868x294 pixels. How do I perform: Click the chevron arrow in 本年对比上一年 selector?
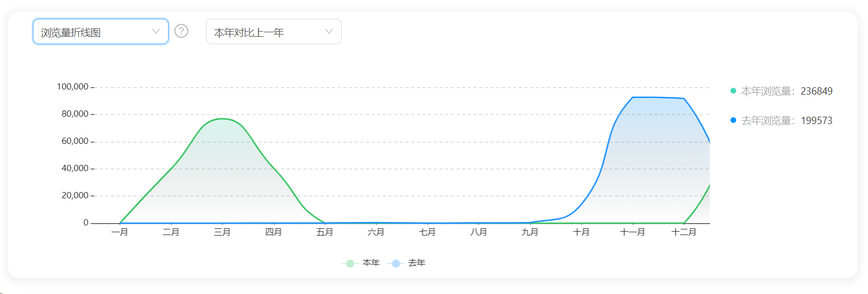tap(329, 32)
